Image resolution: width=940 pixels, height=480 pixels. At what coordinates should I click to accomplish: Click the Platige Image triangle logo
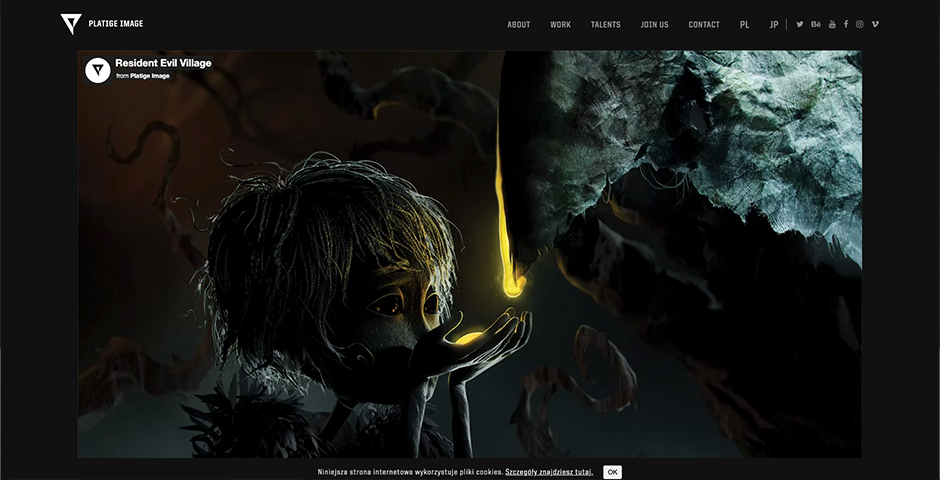point(71,24)
